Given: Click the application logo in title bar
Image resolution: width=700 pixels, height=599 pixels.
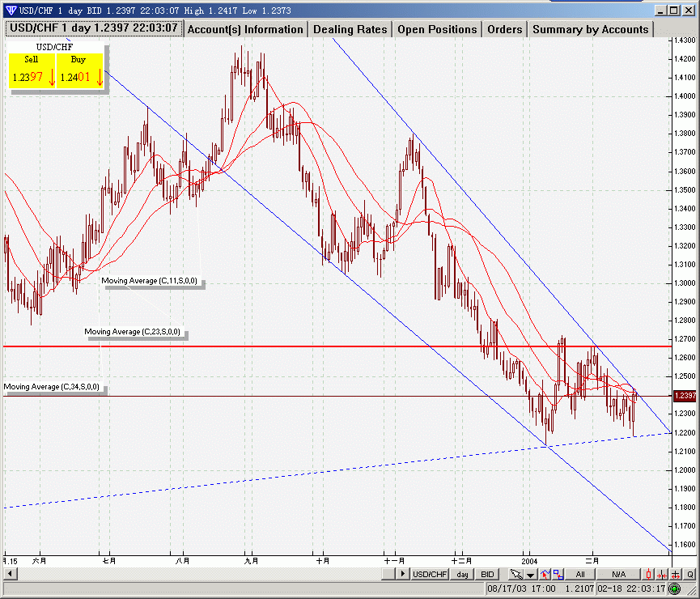Looking at the screenshot, I should coord(11,11).
